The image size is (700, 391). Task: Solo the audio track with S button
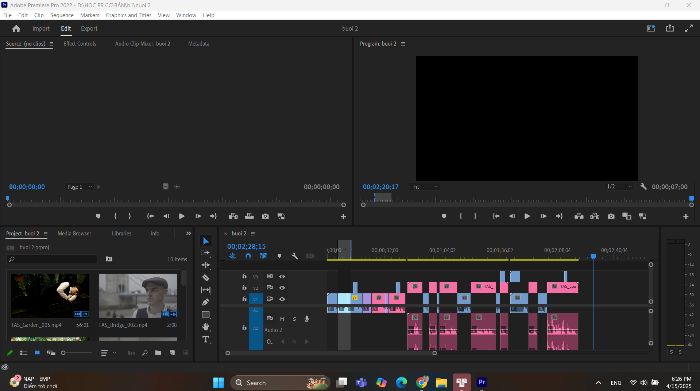(294, 319)
